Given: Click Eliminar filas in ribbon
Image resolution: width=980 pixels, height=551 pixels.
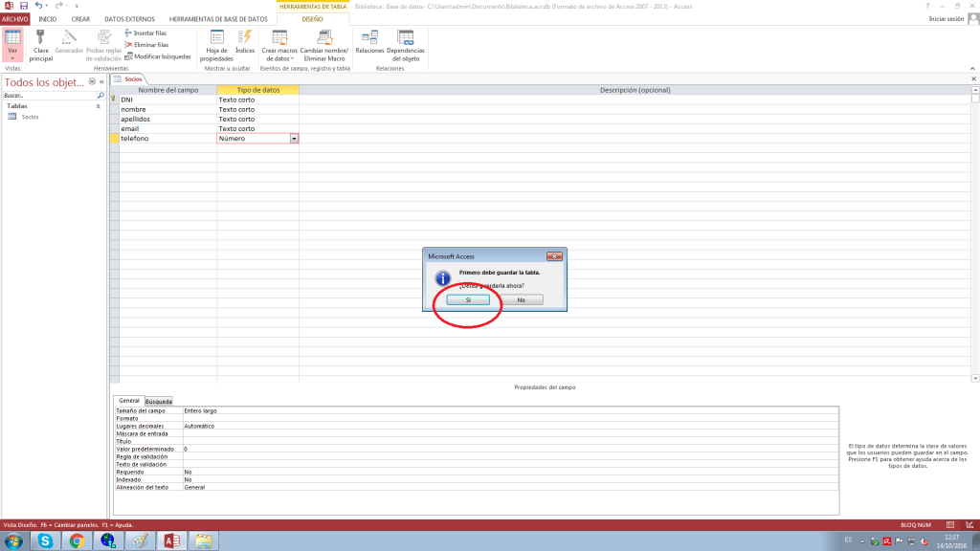Looking at the screenshot, I should [145, 44].
